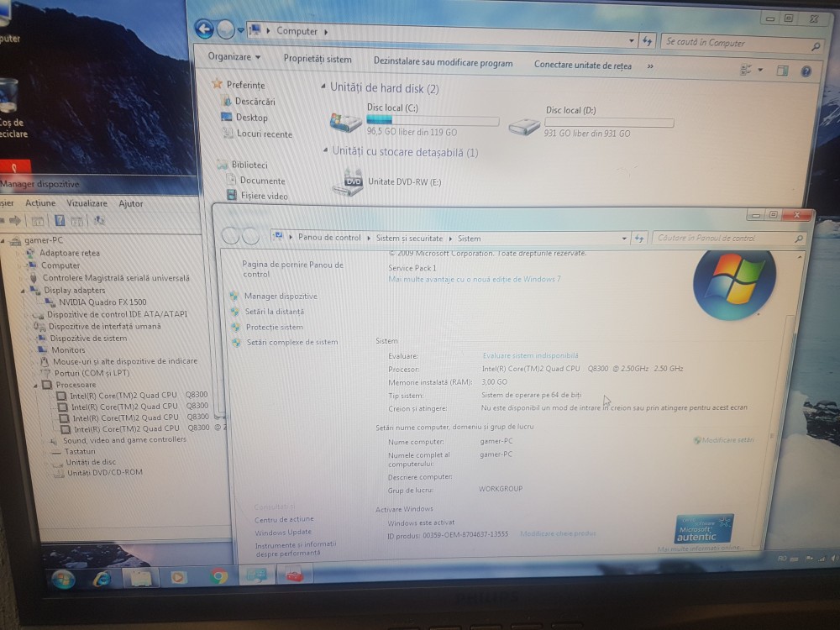The width and height of the screenshot is (840, 630).
Task: Select Adaptoare rețea in the device tree
Action: (x=70, y=253)
